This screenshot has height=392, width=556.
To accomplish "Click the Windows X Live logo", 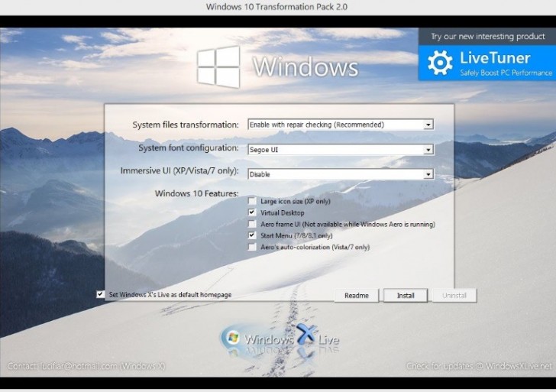I will pyautogui.click(x=280, y=338).
